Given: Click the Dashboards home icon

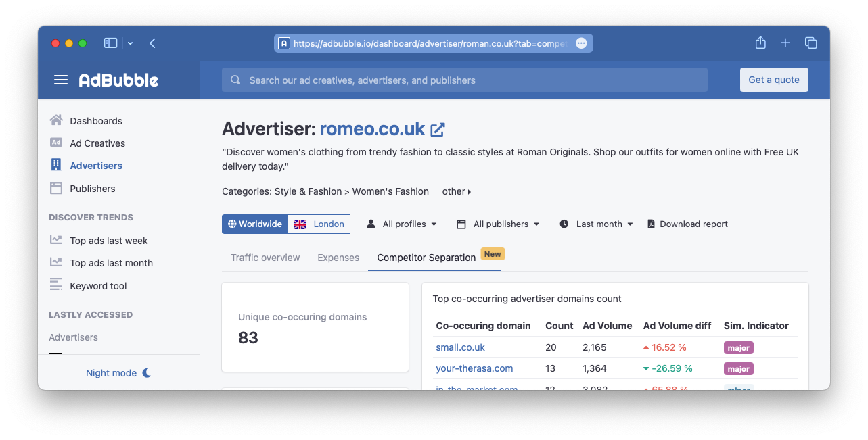Looking at the screenshot, I should (56, 120).
